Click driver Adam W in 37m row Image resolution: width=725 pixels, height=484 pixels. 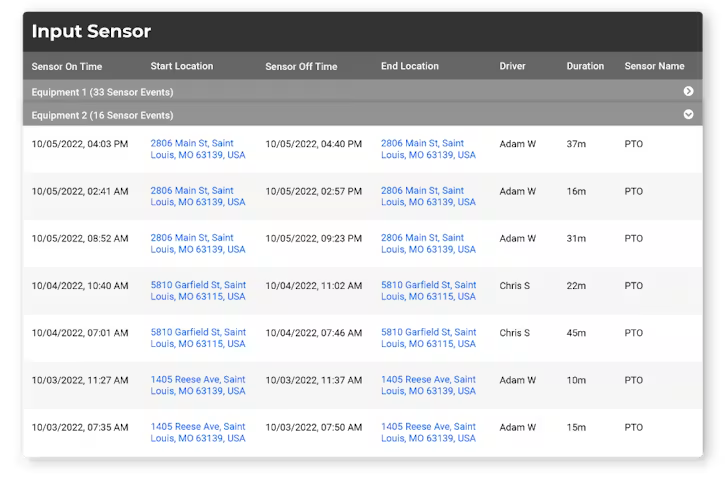tap(517, 144)
